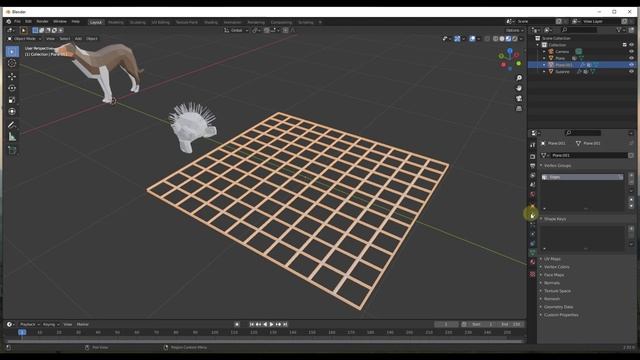Open the Output properties tab
Viewport: 640px width, 360px height.
[532, 166]
